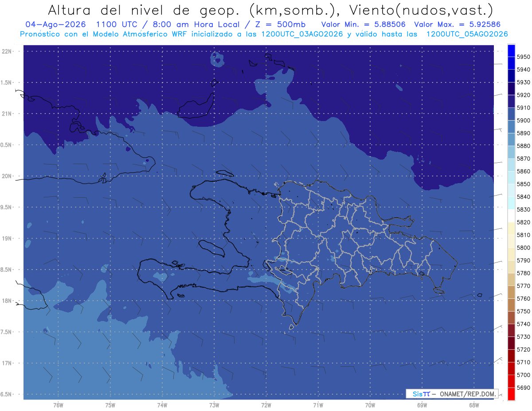
Task: Select the "Z = 500mb" level text
Action: point(281,24)
